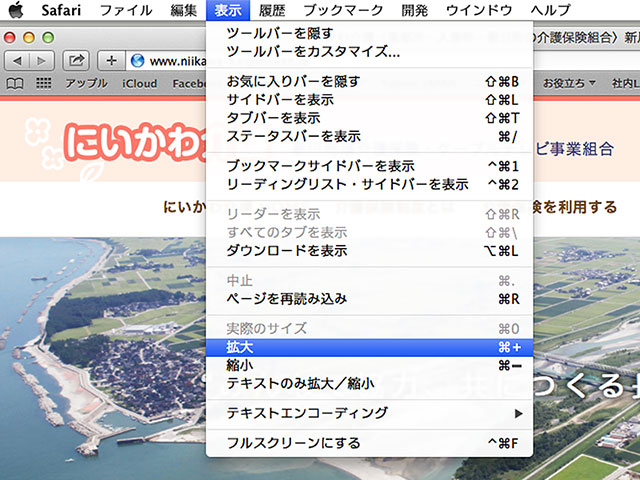Select ツールバーをカスタマイズ…
This screenshot has height=480, width=640.
pos(369,52)
